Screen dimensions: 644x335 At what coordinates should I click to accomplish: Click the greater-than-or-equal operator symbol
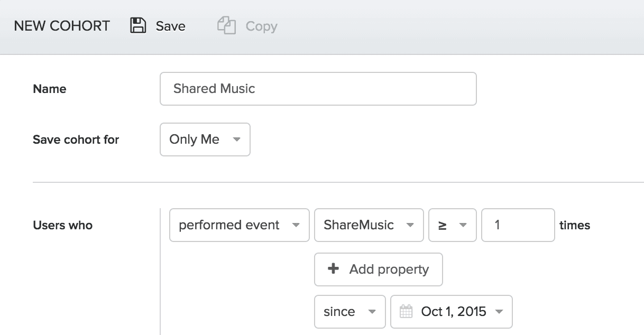(x=443, y=226)
